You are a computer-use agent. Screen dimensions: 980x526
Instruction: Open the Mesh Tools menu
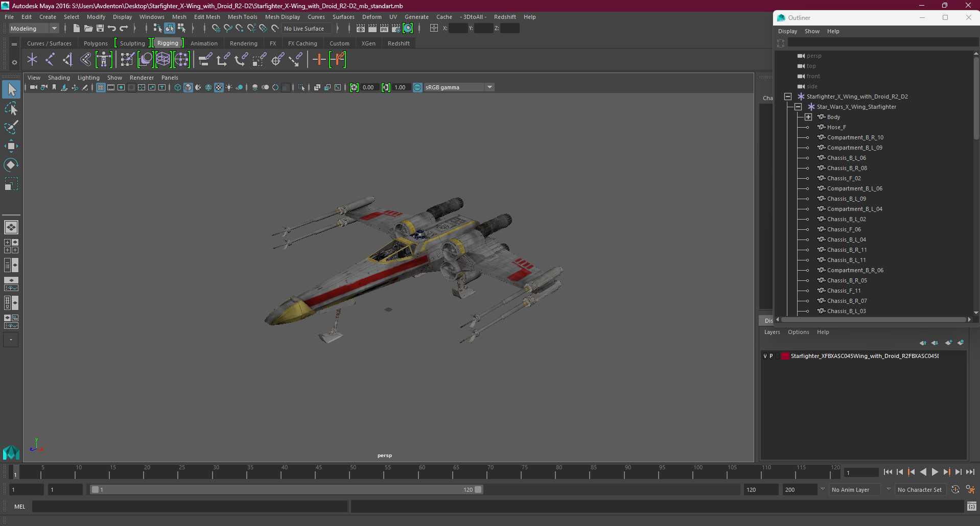[242, 17]
